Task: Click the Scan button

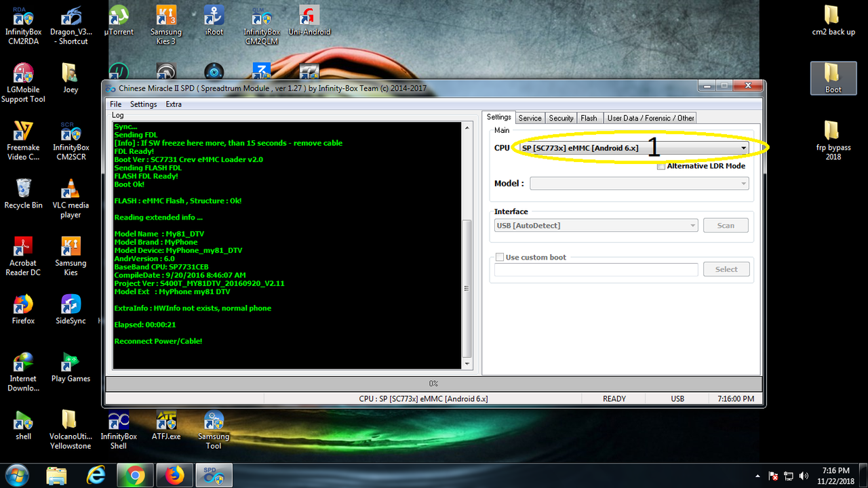Action: point(726,225)
